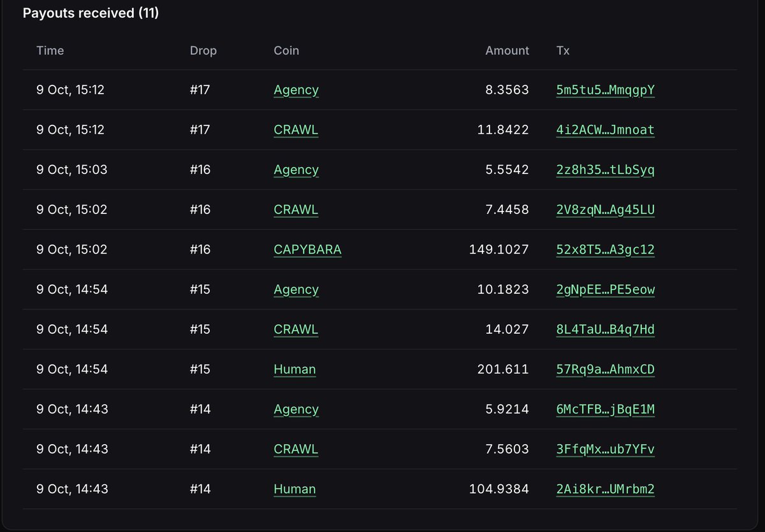
Task: Select the amount 104.9384
Action: [499, 489]
